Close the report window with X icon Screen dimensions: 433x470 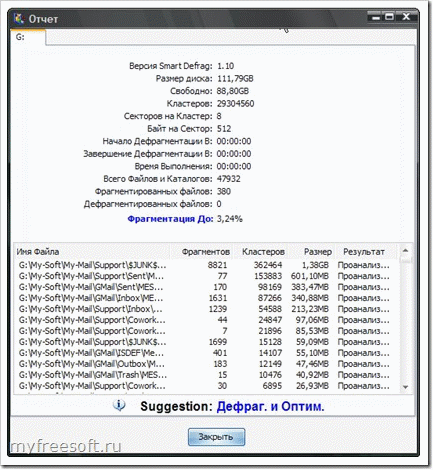(406, 17)
